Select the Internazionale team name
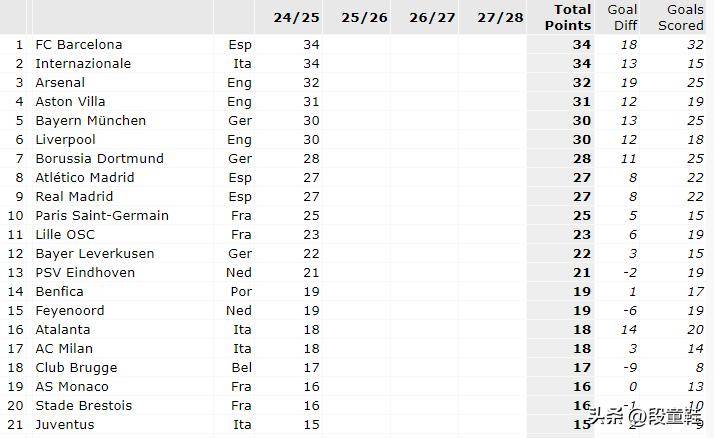Viewport: 714px width, 438px height. click(x=83, y=64)
